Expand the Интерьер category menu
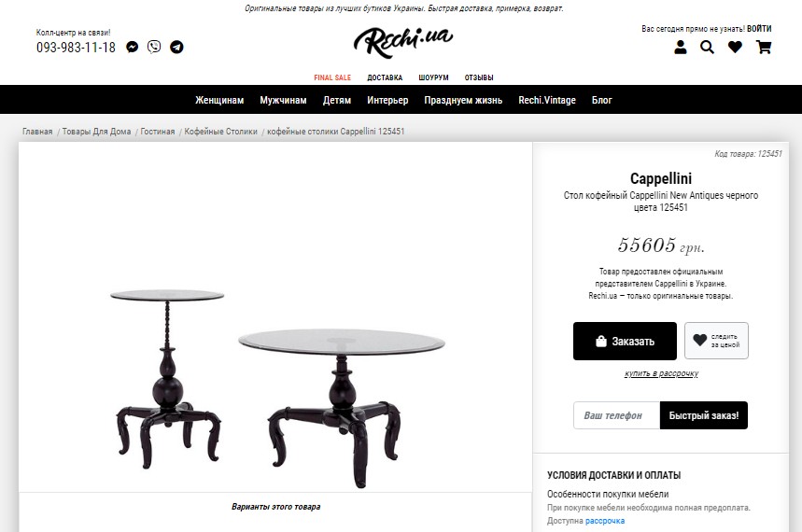The height and width of the screenshot is (532, 802). point(387,100)
